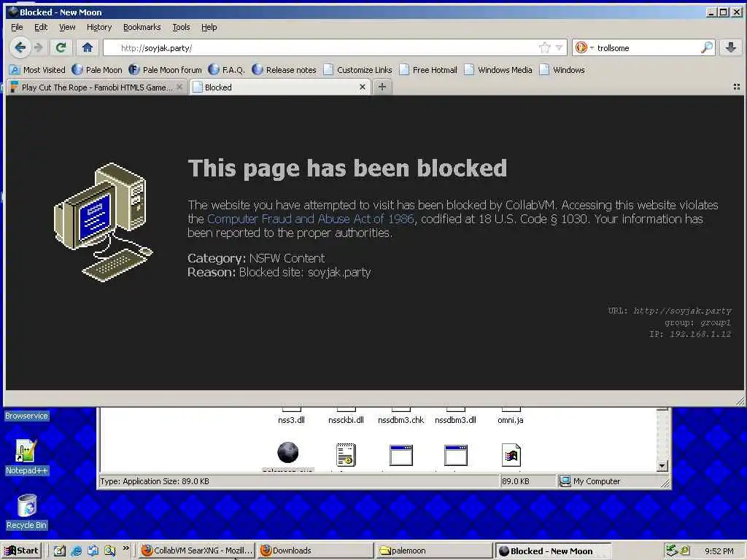Click the network tray icon
The height and width of the screenshot is (560, 747).
tap(672, 551)
